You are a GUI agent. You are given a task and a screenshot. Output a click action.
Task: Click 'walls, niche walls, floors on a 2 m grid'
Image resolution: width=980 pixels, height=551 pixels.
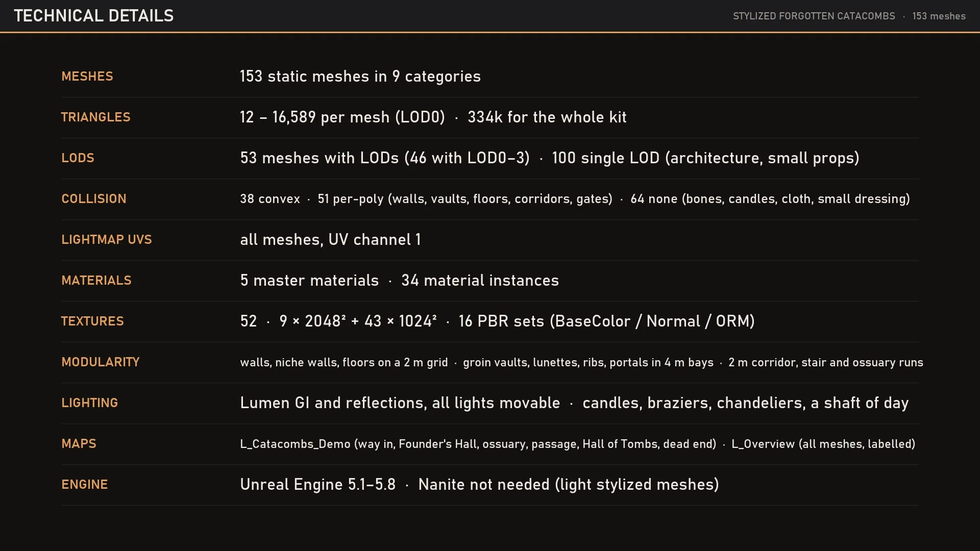tap(344, 362)
